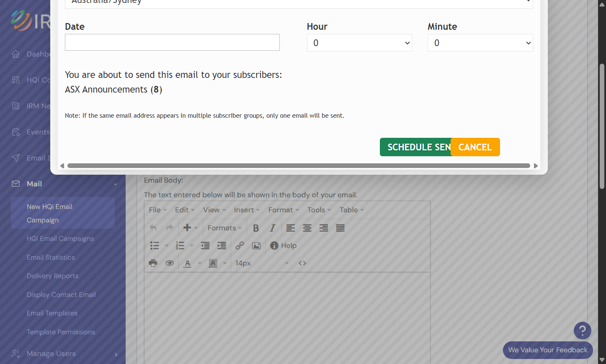Viewport: 606px width, 364px height.
Task: Open the plus insert button
Action: (190, 228)
